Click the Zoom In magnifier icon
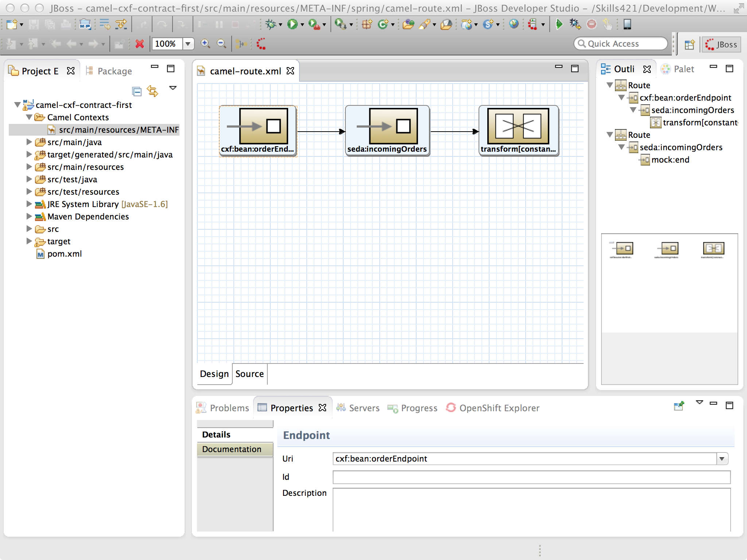 point(205,44)
